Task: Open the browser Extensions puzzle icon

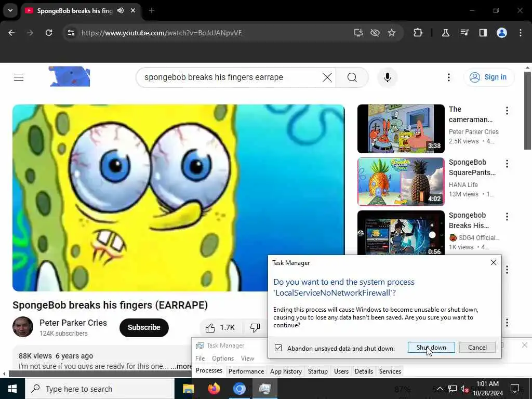Action: 418,33
